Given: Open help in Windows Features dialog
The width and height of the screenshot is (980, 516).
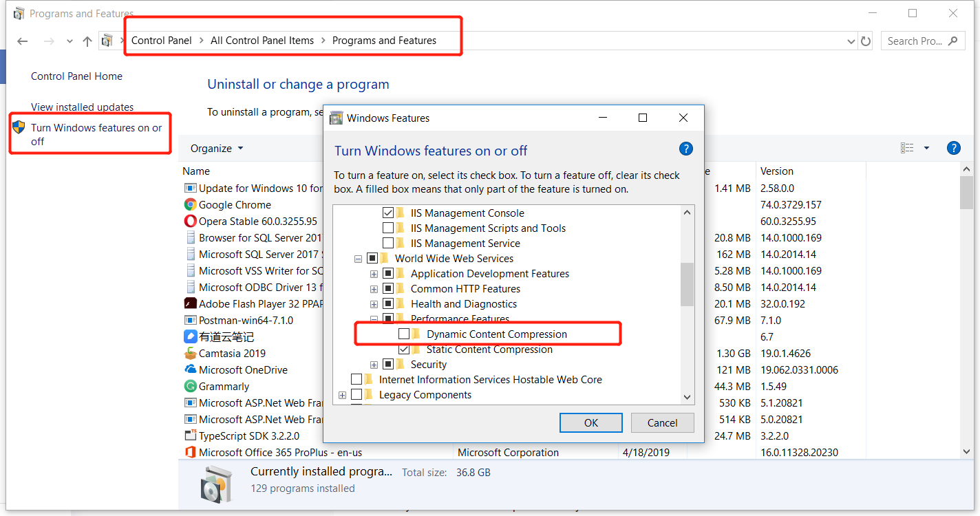Looking at the screenshot, I should pos(685,149).
